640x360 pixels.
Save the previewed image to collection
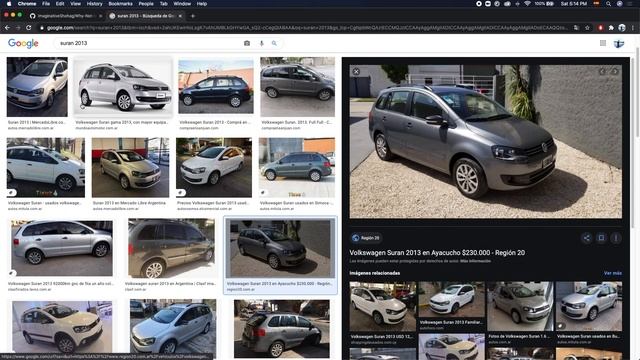[601, 238]
